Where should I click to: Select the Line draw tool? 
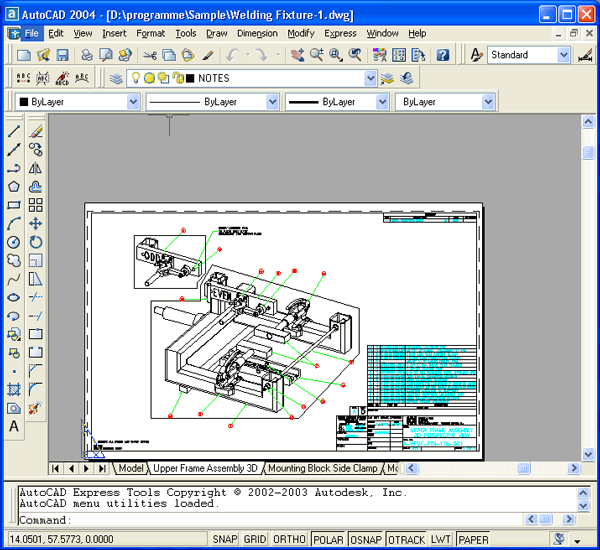coord(14,131)
